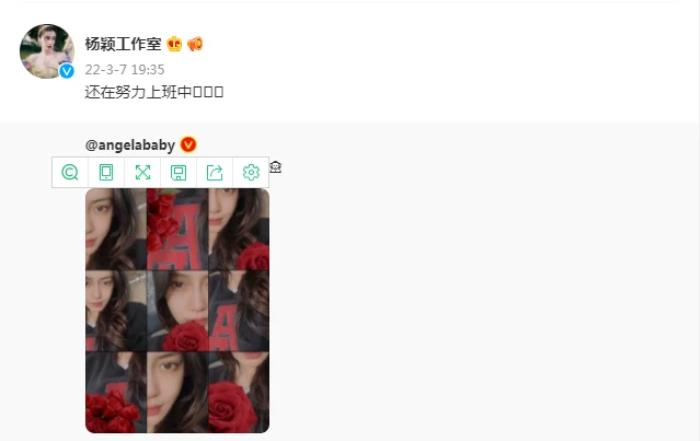Click the orange megaphone badge icon

[x=195, y=44]
